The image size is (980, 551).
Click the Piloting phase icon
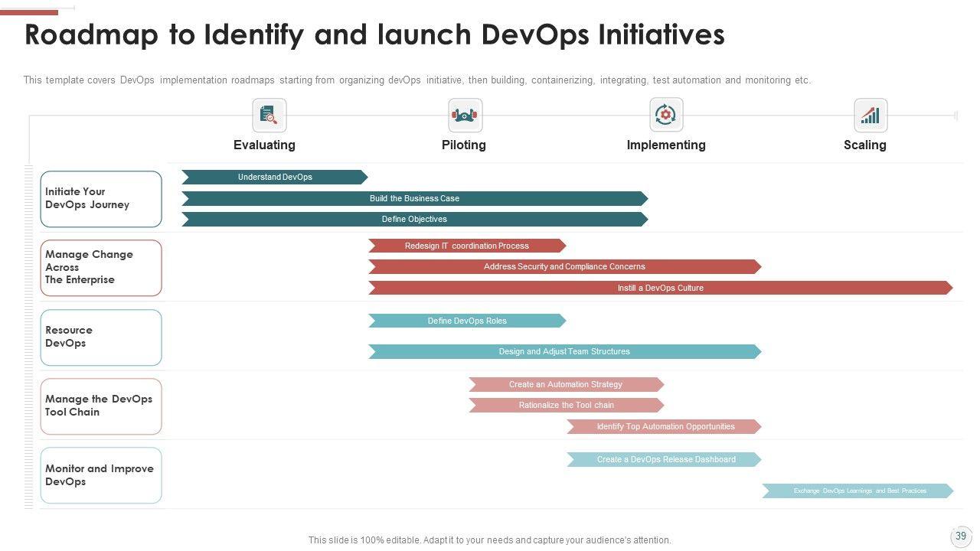465,116
